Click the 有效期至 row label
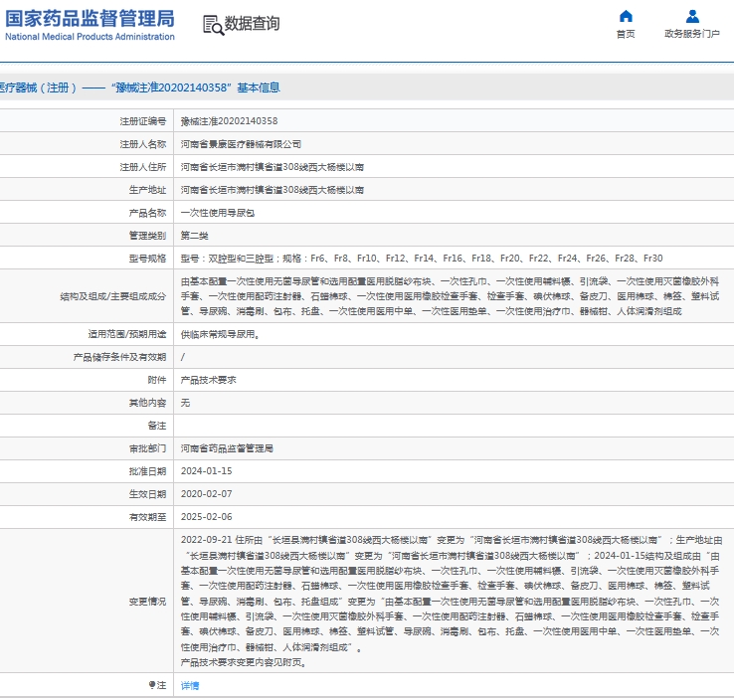Screen dimensions: 734x700 (147, 517)
